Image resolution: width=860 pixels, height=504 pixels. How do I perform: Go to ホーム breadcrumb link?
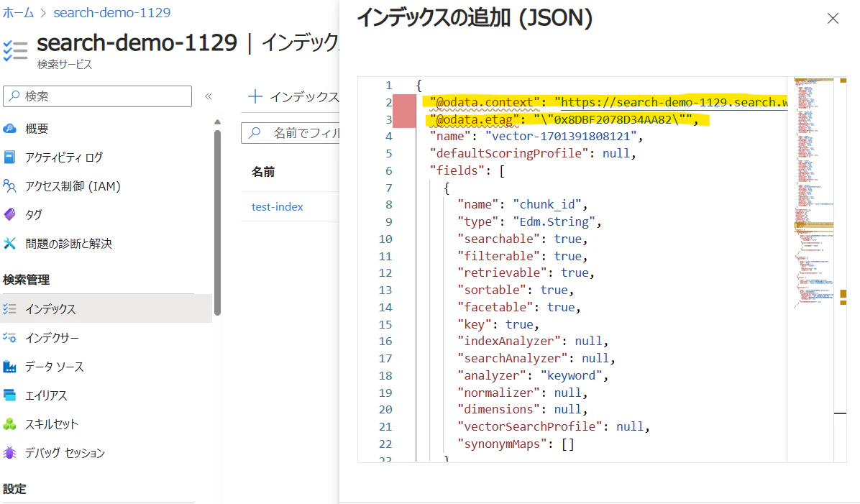pos(18,13)
